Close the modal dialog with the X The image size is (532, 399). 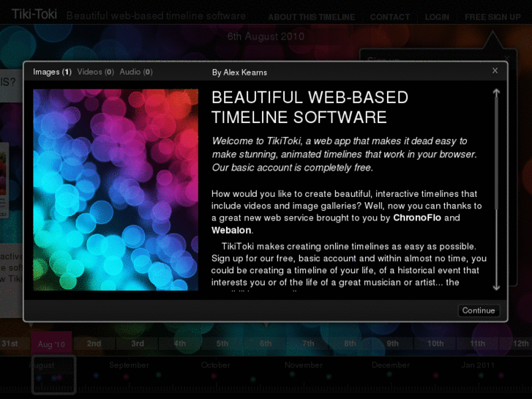pos(495,70)
